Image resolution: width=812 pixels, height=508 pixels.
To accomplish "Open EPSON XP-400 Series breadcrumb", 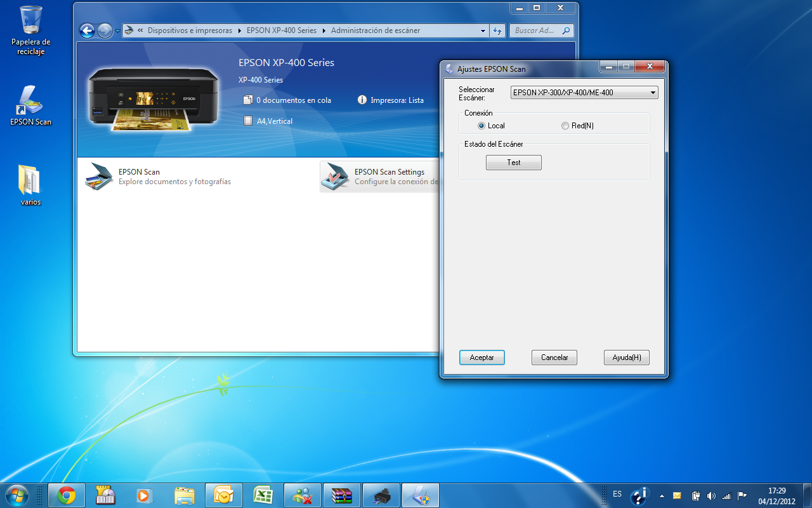I will (282, 30).
